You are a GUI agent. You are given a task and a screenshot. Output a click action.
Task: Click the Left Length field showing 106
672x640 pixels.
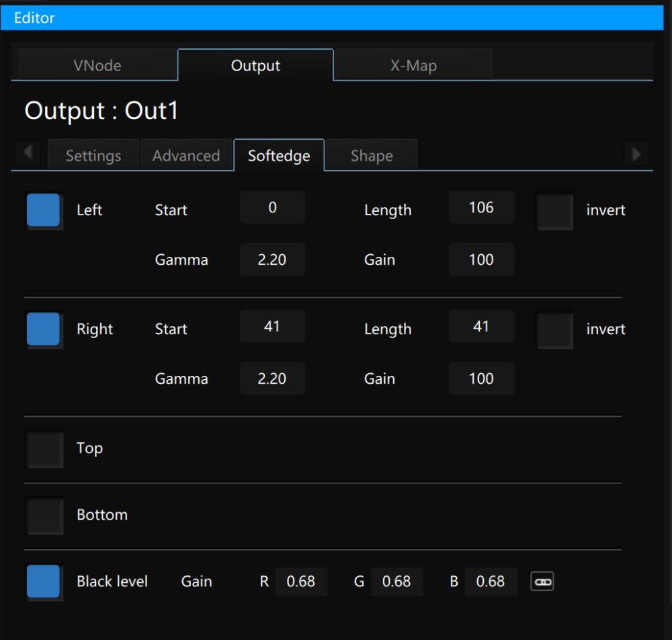pos(481,208)
